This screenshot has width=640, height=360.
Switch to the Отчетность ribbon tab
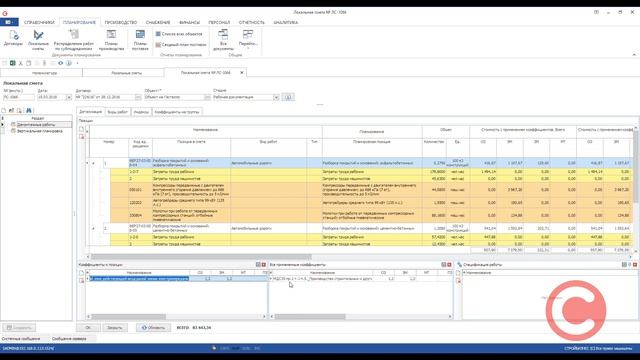point(251,22)
